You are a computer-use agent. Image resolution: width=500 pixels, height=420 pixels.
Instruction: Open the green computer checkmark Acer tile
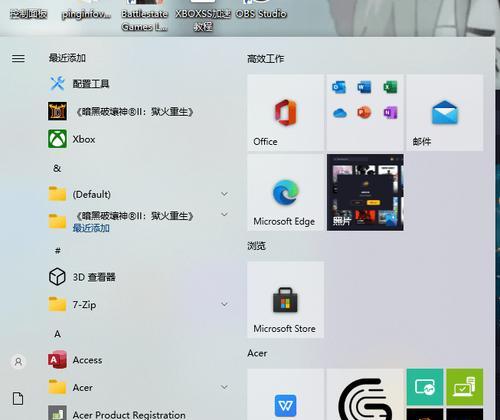tap(465, 387)
